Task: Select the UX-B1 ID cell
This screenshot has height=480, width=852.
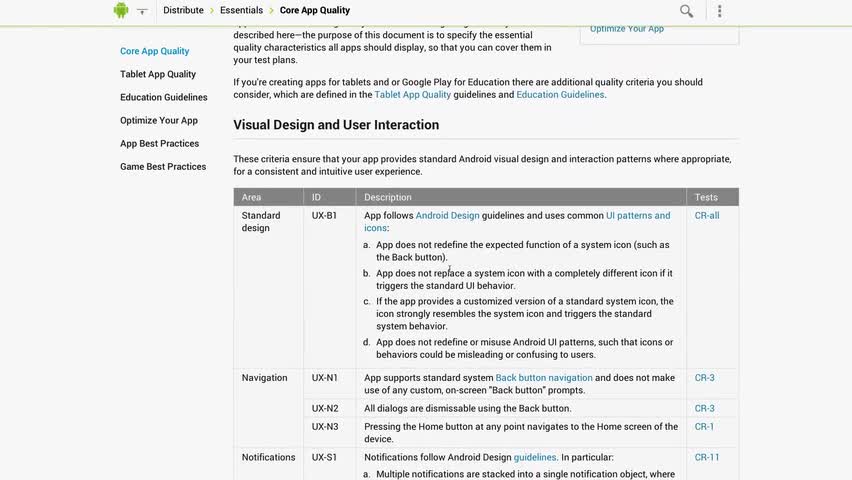Action: 324,216
